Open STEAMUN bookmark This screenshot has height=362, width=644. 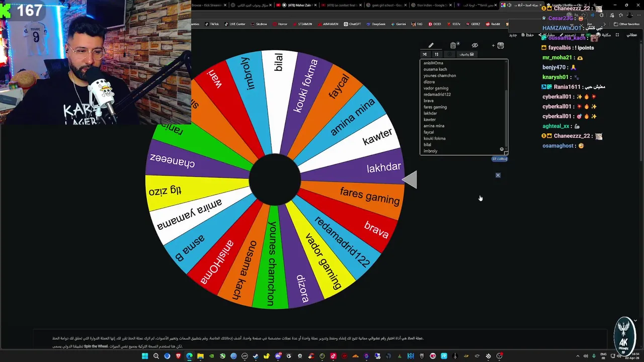302,24
